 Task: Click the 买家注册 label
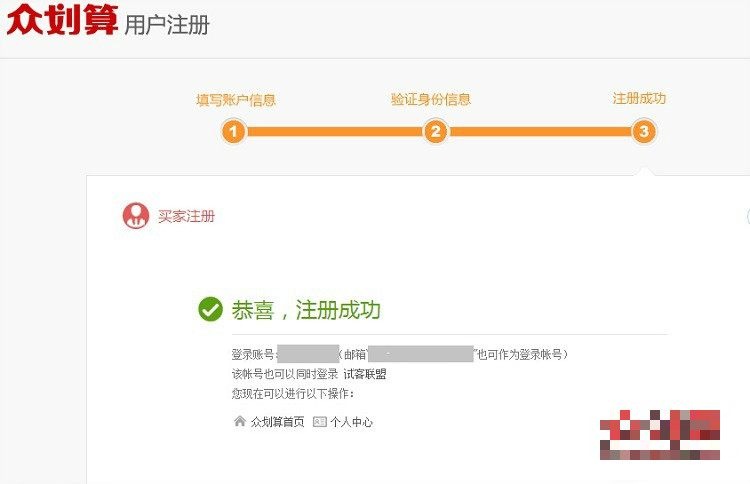186,216
